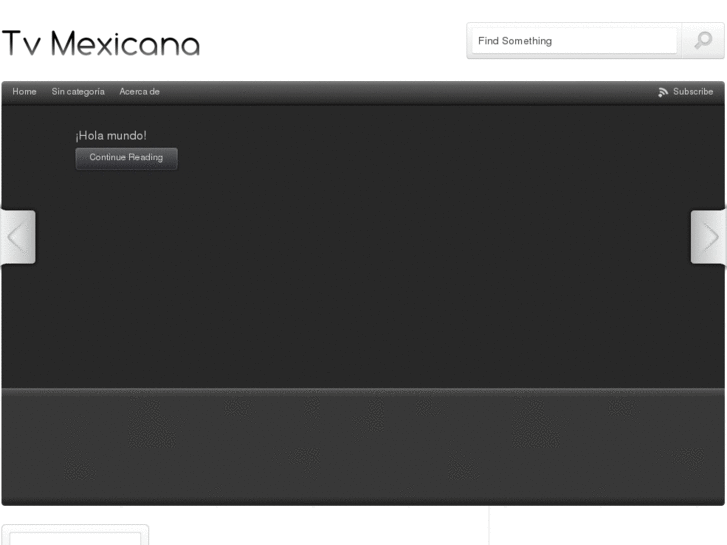Focus the Find Something search field
Image resolution: width=727 pixels, height=545 pixels.
click(x=574, y=41)
